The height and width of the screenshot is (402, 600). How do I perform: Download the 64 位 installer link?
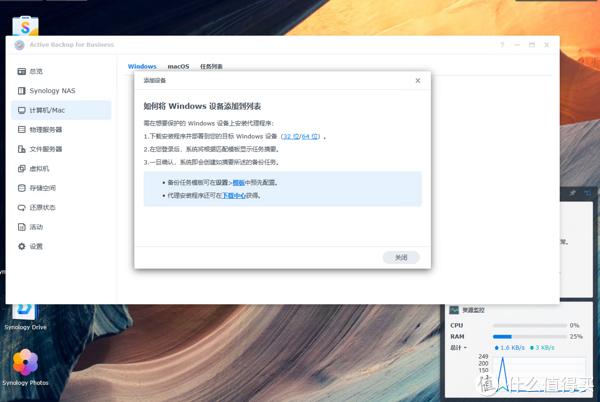(x=309, y=136)
